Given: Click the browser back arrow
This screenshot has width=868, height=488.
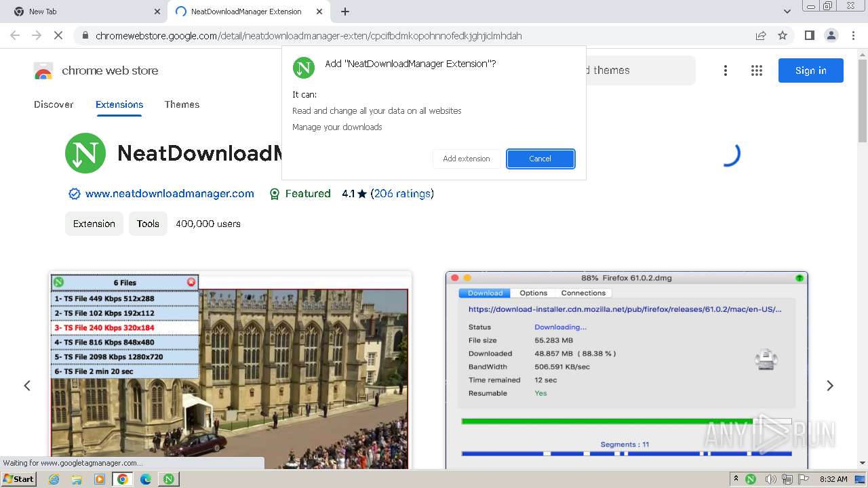Looking at the screenshot, I should [15, 35].
